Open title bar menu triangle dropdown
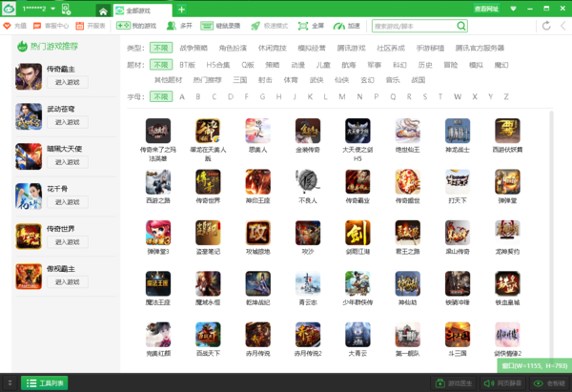572x392 pixels. click(513, 9)
